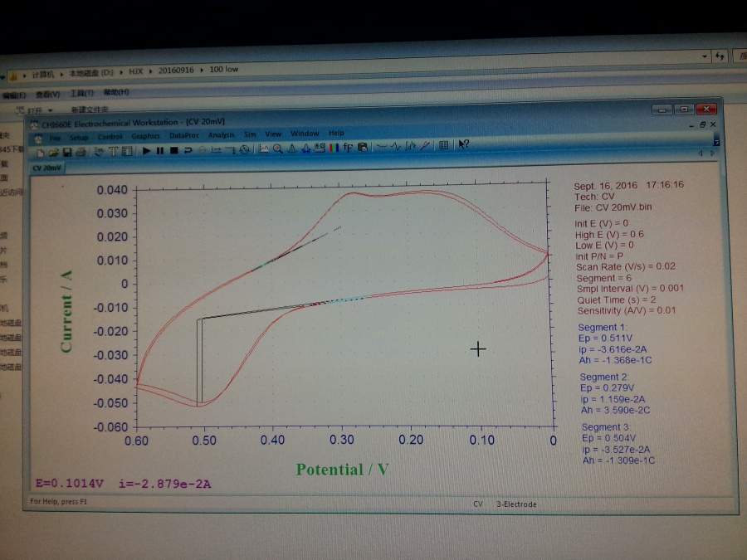Click 100 low in Explorer address bar
The image size is (747, 560).
coord(224,70)
